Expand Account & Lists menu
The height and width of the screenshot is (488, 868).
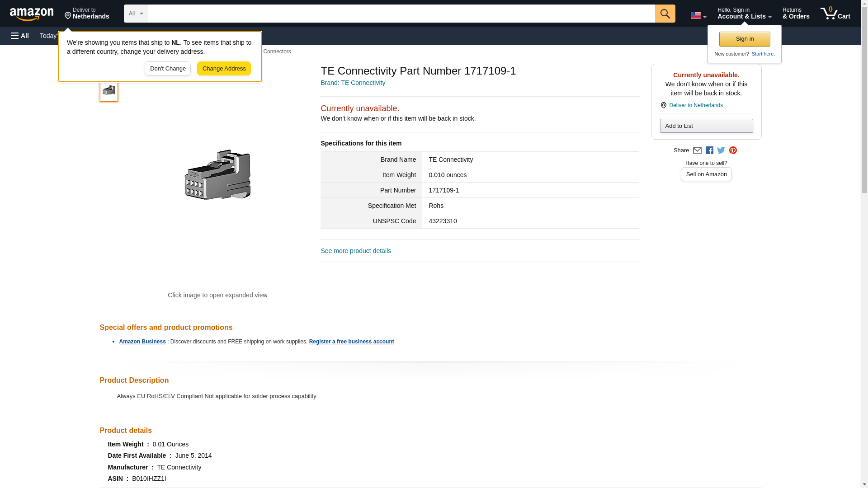744,14
